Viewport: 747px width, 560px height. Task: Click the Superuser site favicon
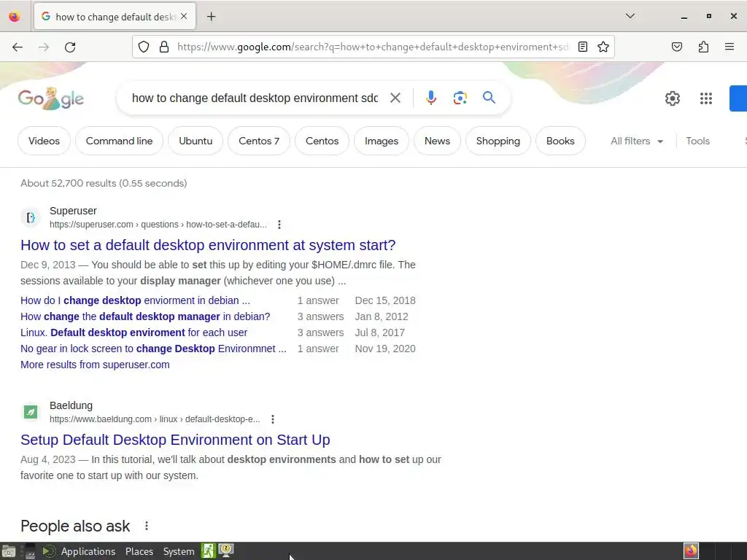coord(31,217)
